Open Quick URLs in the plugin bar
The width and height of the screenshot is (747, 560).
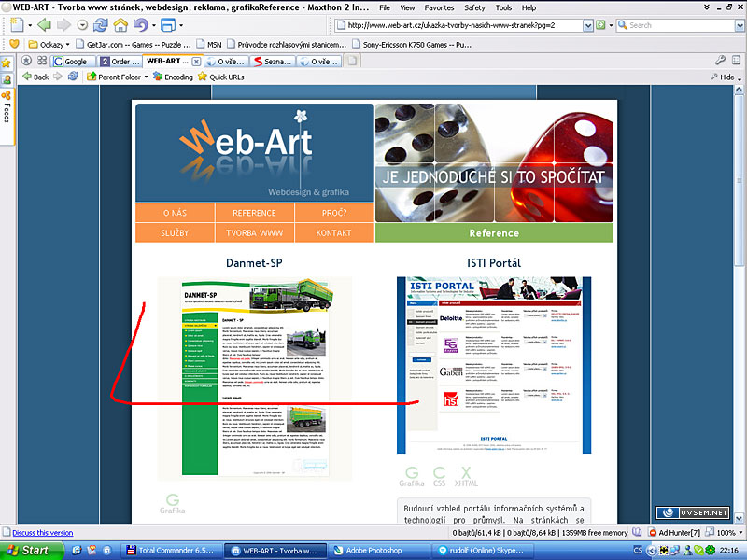tap(221, 77)
